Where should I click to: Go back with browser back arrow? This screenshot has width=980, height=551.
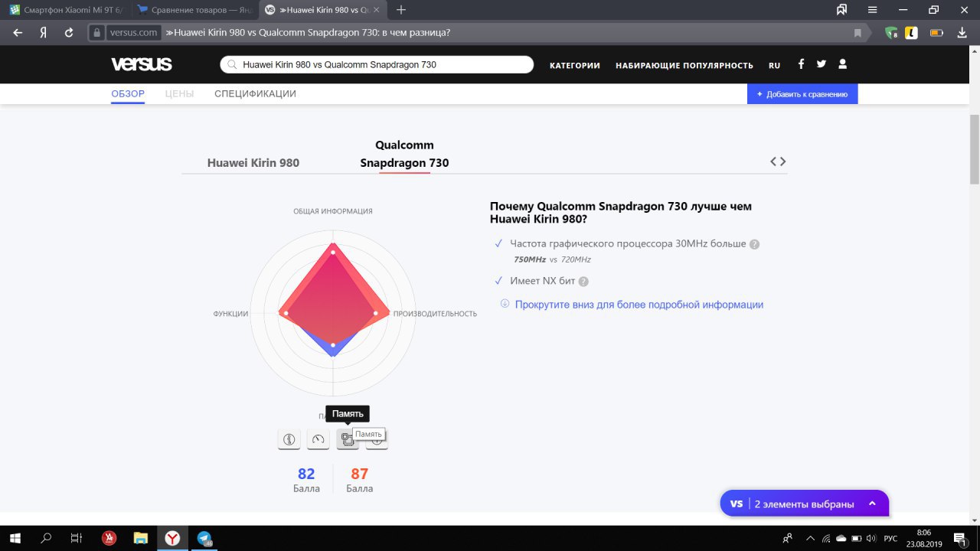click(18, 33)
